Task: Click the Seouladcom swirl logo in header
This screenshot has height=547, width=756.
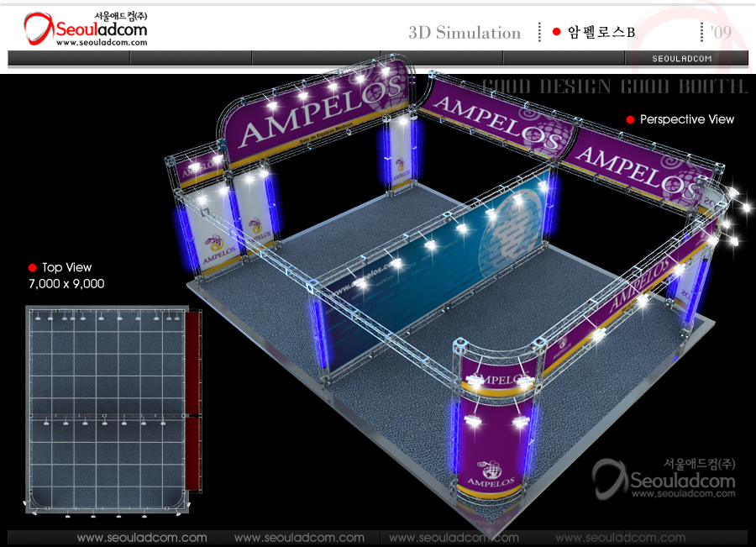Action: 38,29
